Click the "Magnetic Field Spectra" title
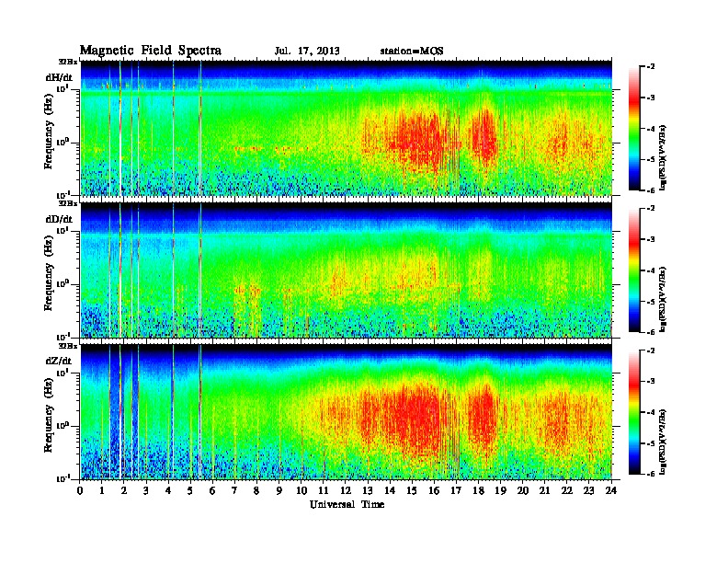Image resolution: width=728 pixels, height=563 pixels. tap(151, 51)
